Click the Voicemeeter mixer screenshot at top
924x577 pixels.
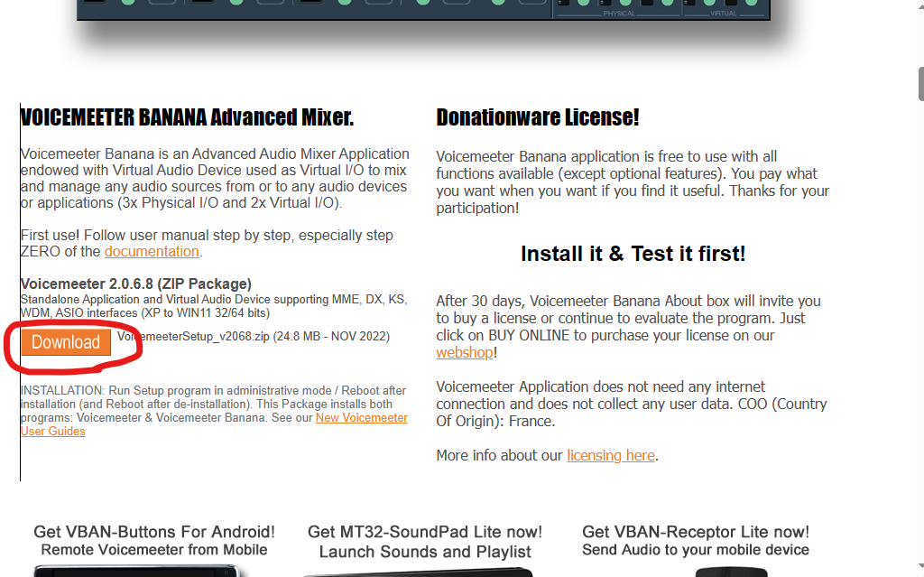pyautogui.click(x=423, y=9)
